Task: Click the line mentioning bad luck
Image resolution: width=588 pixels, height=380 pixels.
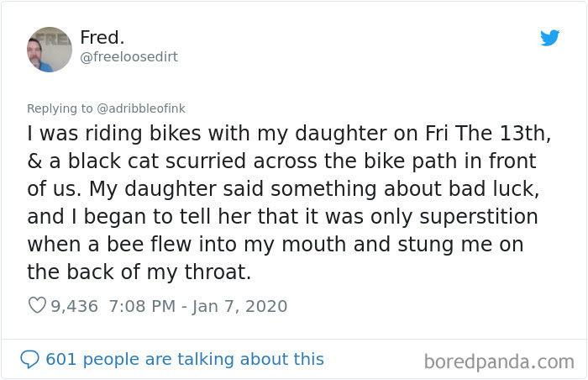Action: pos(283,189)
